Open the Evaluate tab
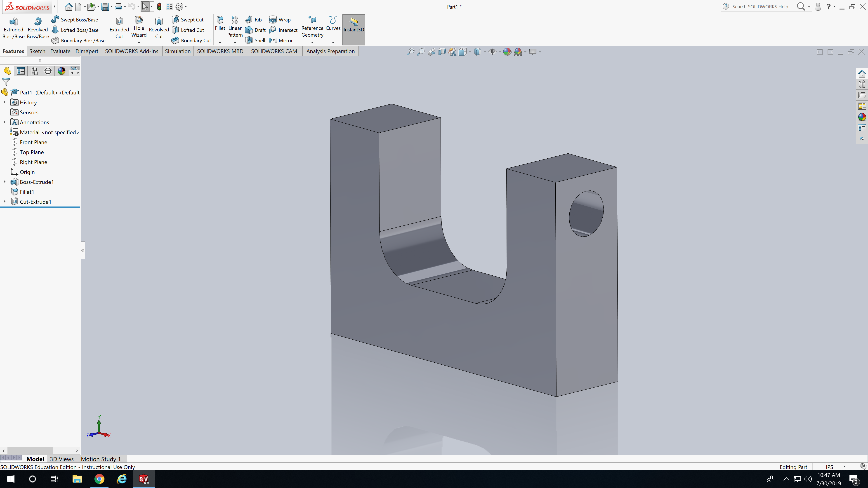The image size is (868, 488). (60, 51)
